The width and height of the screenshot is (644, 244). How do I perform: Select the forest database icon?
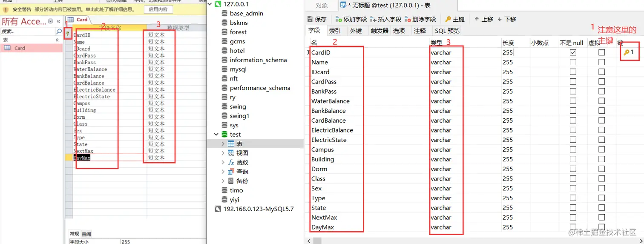click(x=224, y=32)
